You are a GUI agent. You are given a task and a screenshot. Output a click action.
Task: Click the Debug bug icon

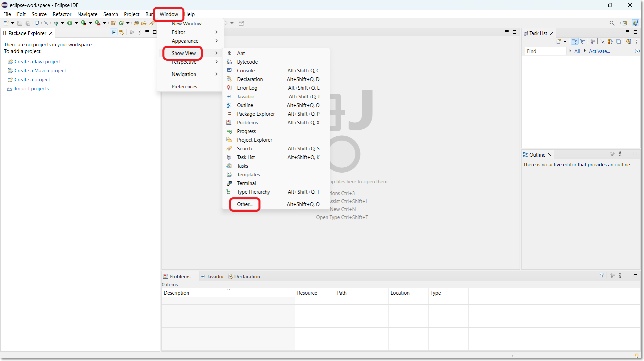(56, 23)
